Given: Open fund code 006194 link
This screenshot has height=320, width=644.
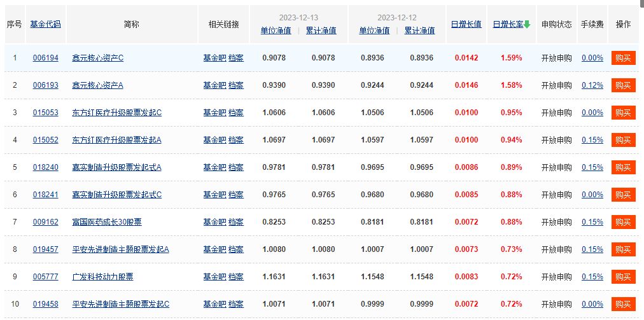Looking at the screenshot, I should coord(46,58).
